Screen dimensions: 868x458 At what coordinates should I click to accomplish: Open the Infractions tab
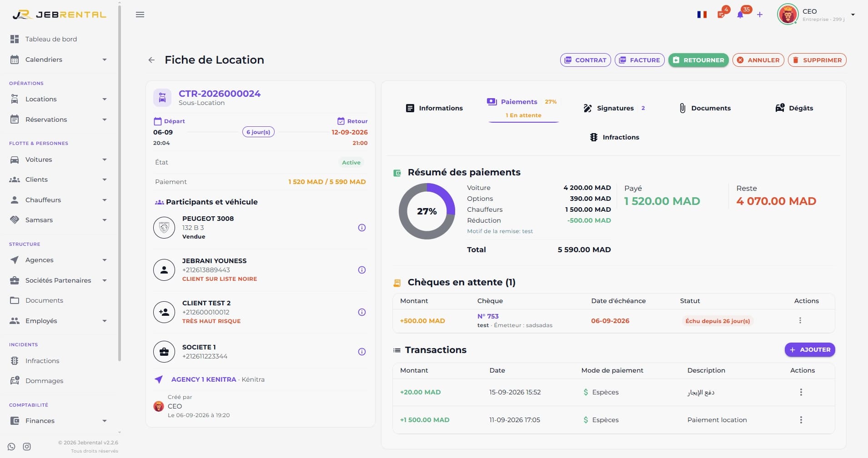click(x=614, y=137)
